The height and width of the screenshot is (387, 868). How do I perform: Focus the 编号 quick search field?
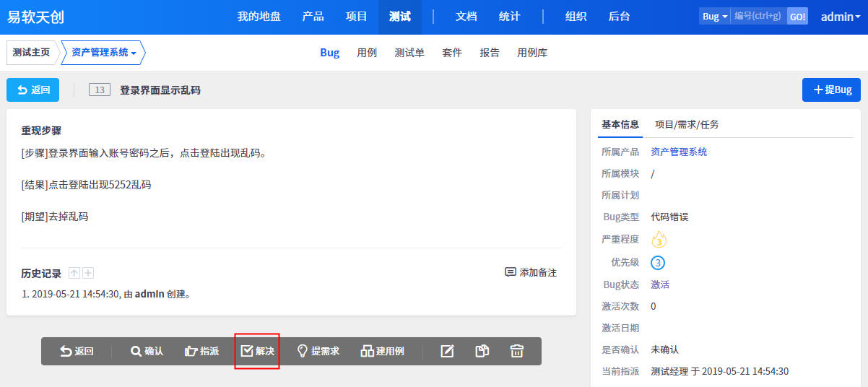(758, 17)
